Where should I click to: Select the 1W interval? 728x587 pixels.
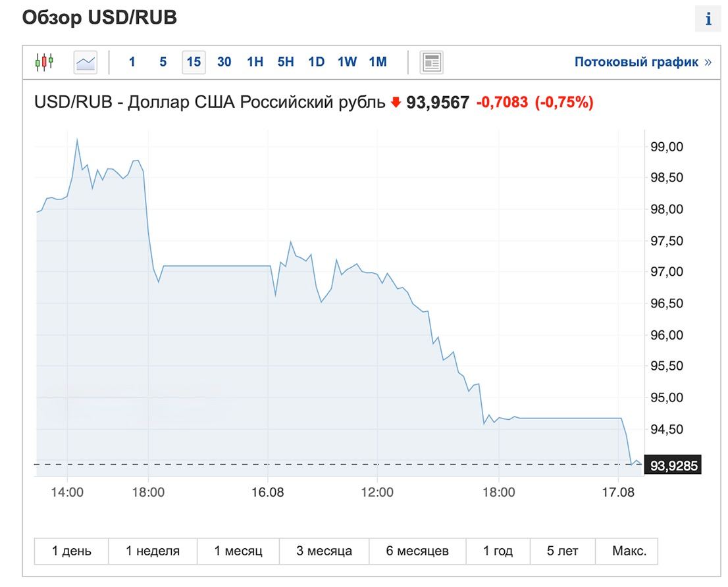tap(347, 63)
